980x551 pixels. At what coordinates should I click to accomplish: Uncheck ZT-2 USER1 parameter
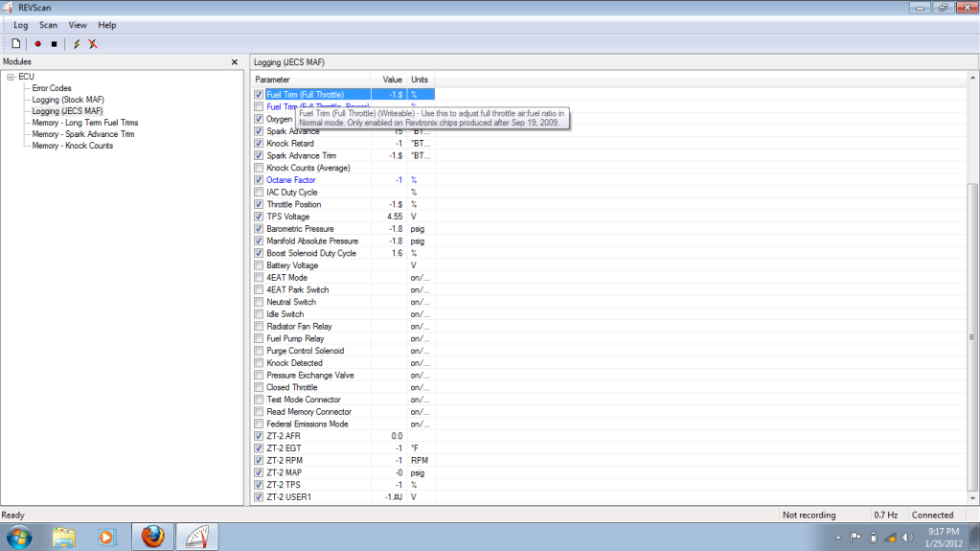tap(259, 497)
